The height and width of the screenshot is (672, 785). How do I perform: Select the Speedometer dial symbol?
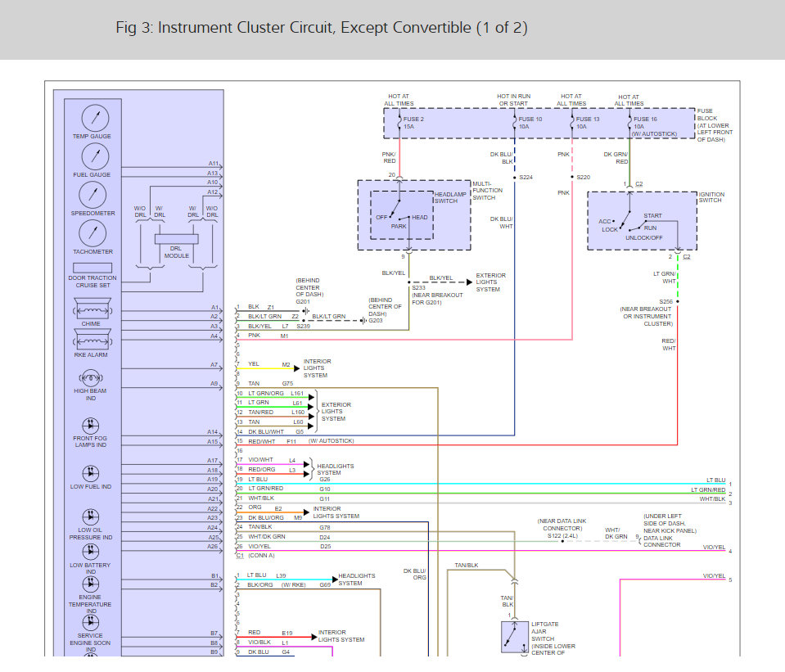[92, 195]
